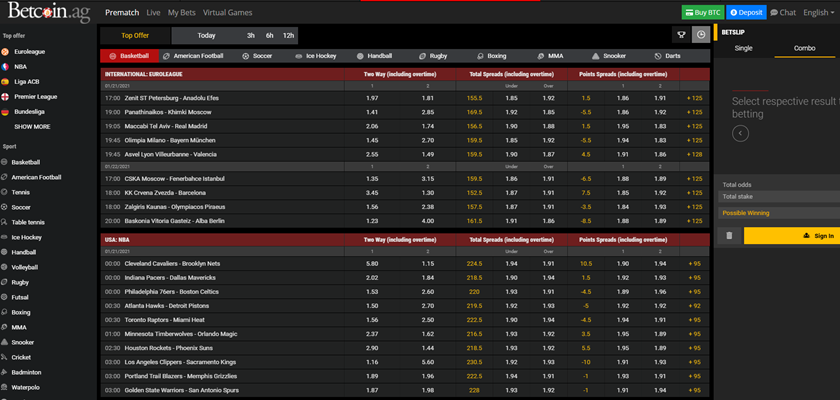The image size is (840, 400).
Task: Select the Waterpolo icon in sidebar
Action: point(5,387)
